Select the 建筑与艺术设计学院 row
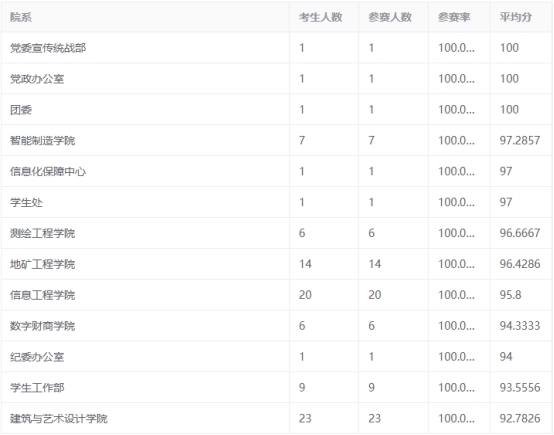 tap(277, 418)
